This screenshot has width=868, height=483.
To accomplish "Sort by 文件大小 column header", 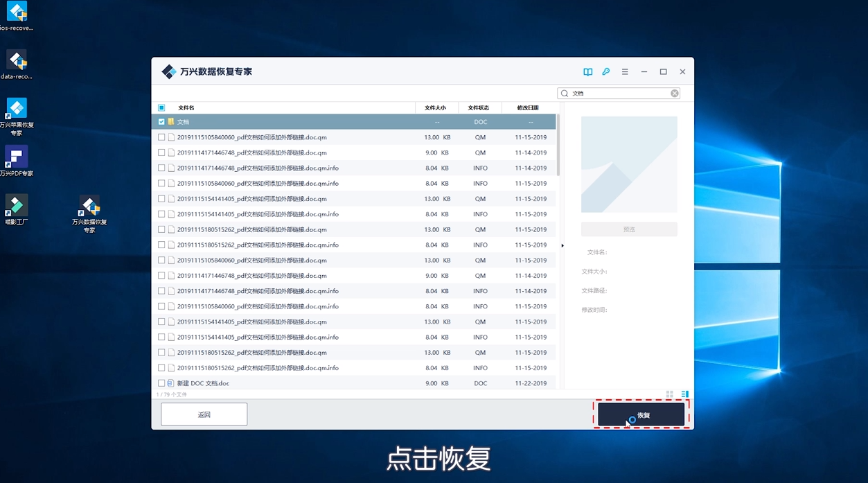I will (436, 108).
